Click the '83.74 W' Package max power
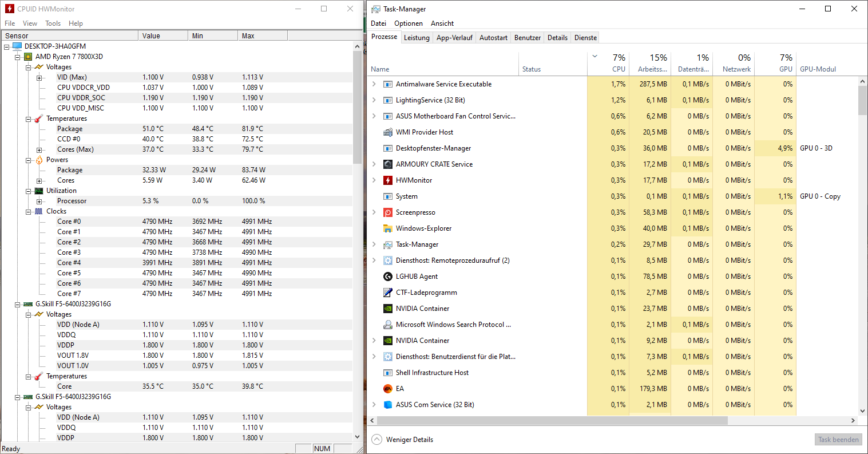Image resolution: width=868 pixels, height=454 pixels. click(x=253, y=170)
